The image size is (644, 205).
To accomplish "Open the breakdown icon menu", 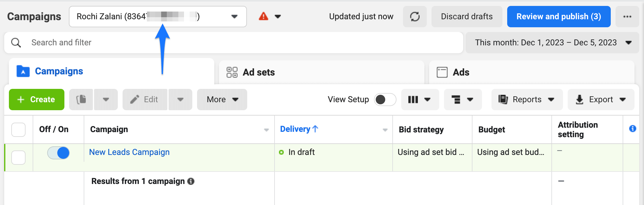I will pyautogui.click(x=462, y=100).
